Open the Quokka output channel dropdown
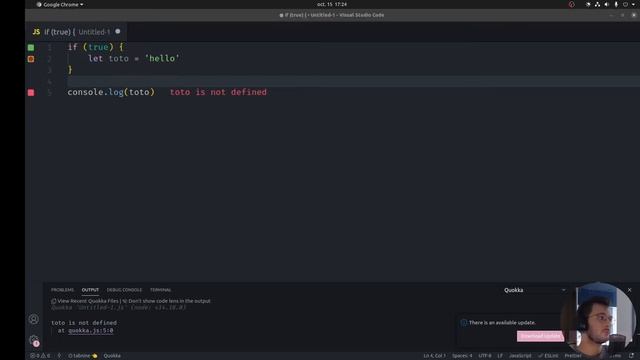The height and width of the screenshot is (360, 640). coord(534,290)
